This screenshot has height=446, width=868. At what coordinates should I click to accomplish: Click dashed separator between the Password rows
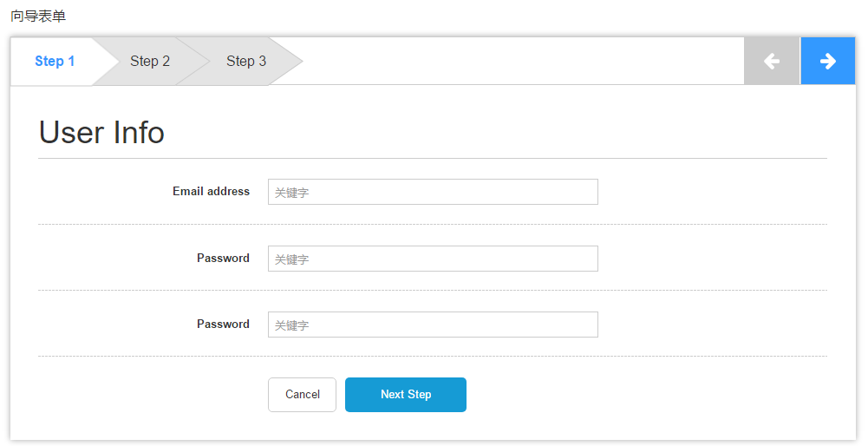pos(432,291)
